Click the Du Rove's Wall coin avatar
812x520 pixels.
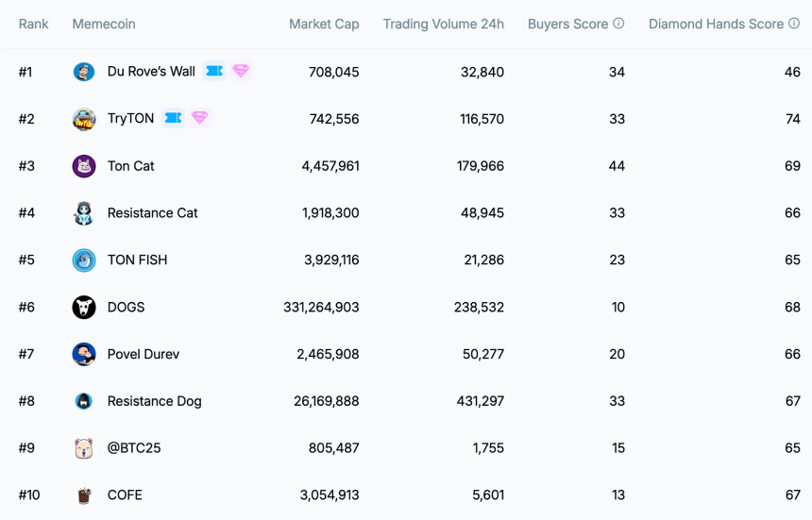click(84, 72)
